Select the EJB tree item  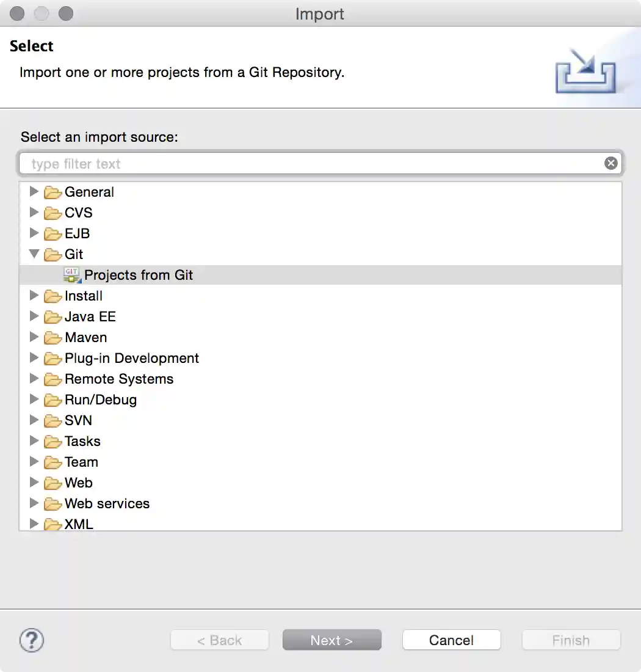(77, 233)
